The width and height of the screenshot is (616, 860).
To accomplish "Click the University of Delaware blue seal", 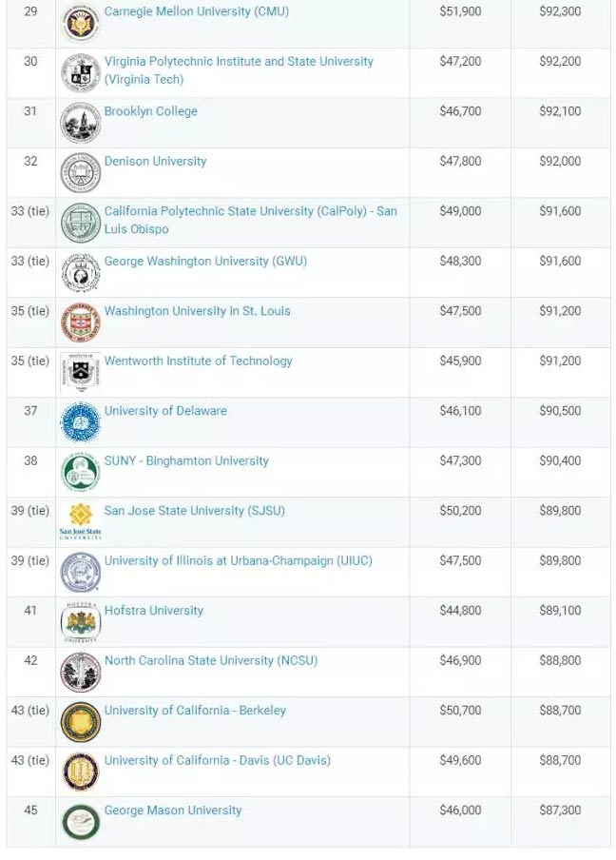I will [81, 422].
